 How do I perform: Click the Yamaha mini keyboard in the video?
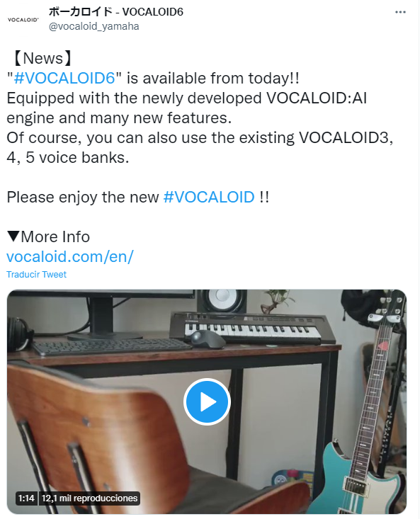tap(251, 328)
